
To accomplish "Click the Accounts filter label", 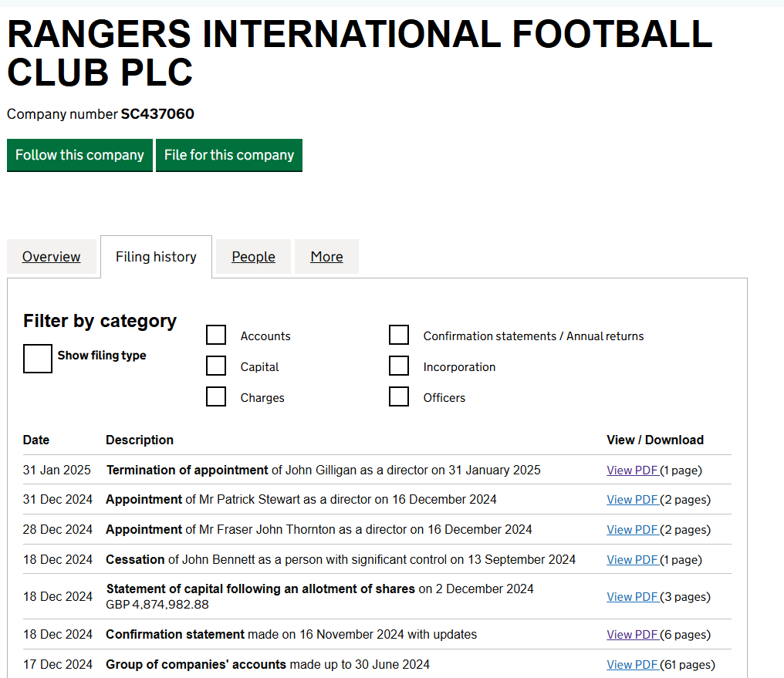I will (x=265, y=336).
